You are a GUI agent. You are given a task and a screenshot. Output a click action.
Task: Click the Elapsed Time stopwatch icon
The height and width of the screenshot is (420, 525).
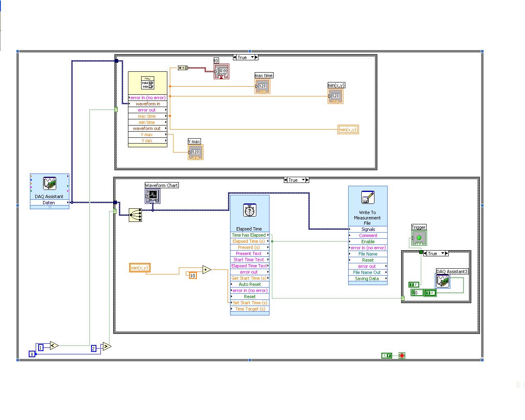click(250, 210)
